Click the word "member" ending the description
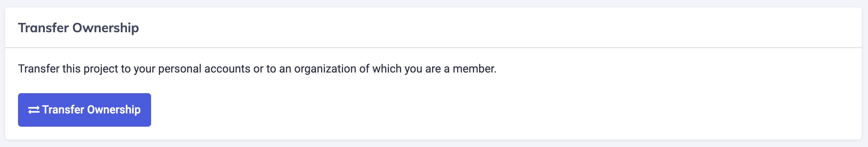This screenshot has height=147, width=868. tap(474, 69)
